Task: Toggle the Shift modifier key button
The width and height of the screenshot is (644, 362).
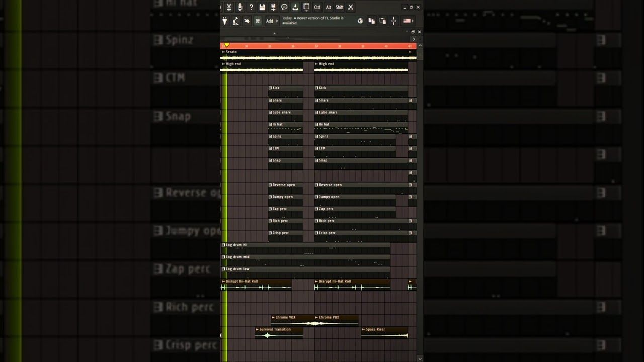Action: click(340, 7)
